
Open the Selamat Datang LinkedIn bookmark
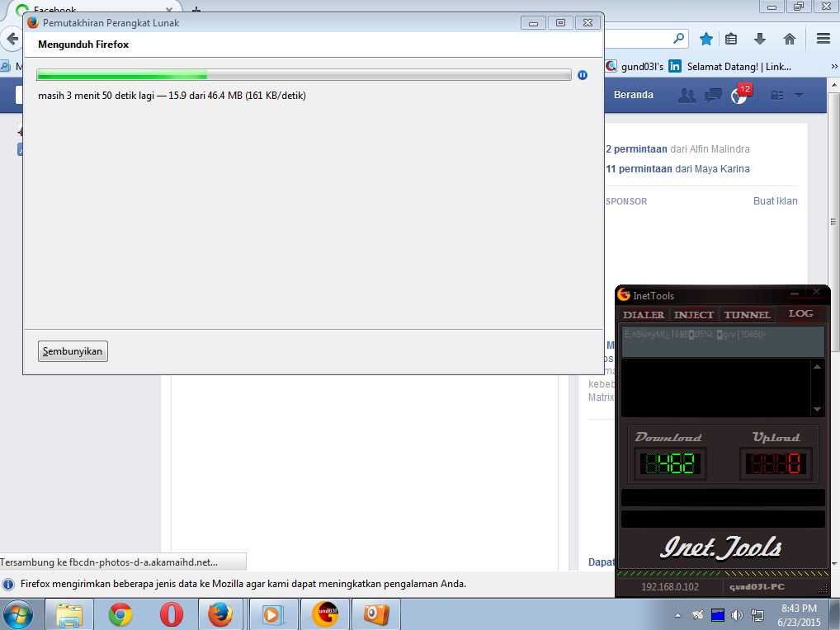[730, 66]
